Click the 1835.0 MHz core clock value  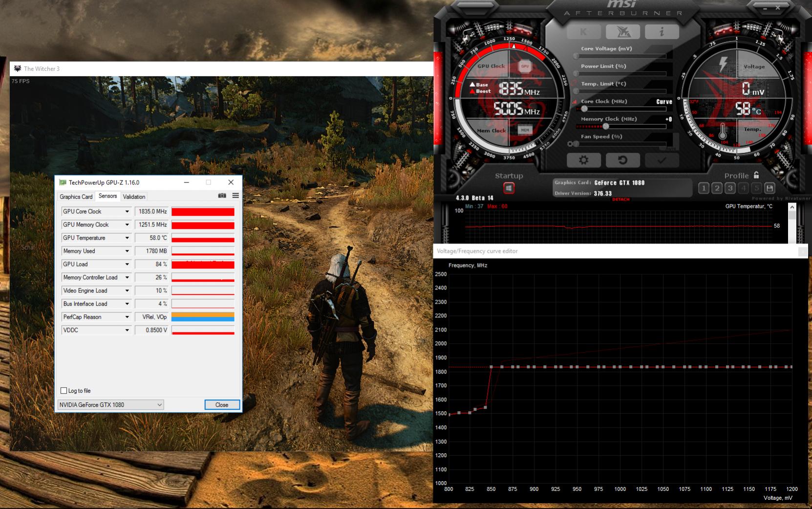[151, 212]
